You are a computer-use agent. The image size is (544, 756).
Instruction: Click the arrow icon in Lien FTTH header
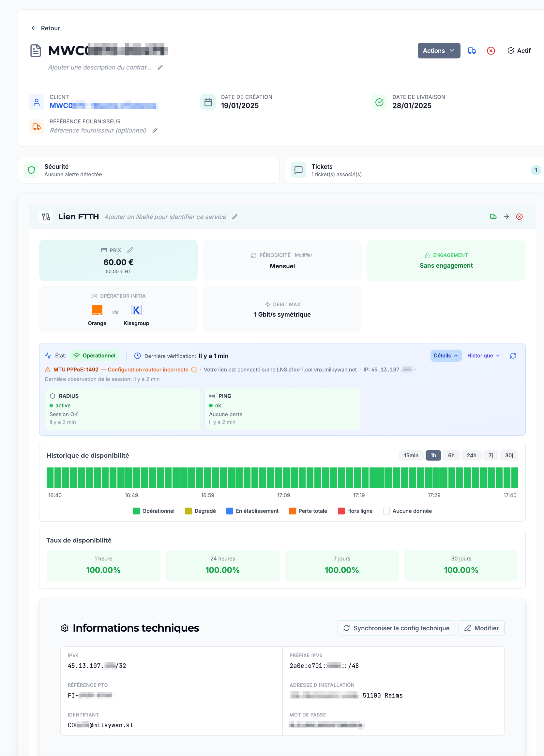click(x=506, y=217)
